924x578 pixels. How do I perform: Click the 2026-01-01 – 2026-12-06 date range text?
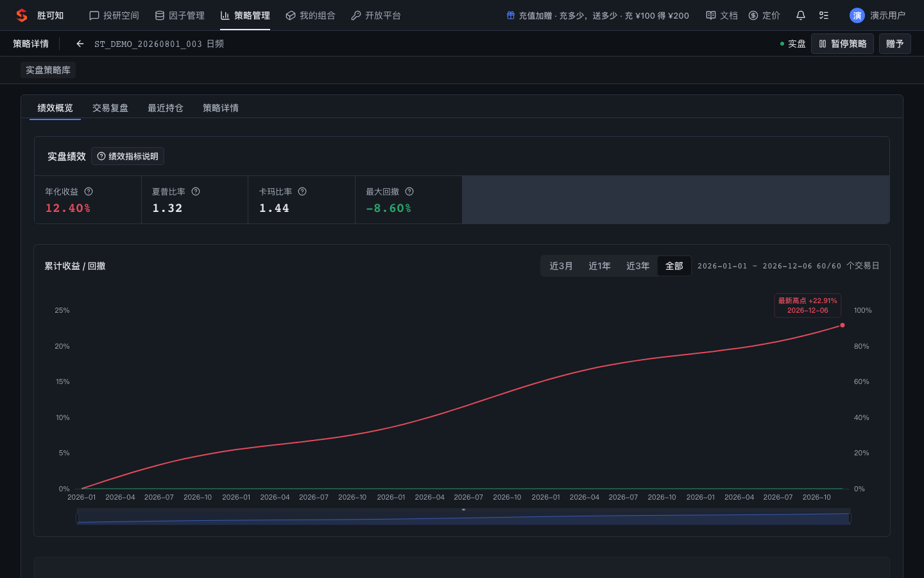pos(755,266)
